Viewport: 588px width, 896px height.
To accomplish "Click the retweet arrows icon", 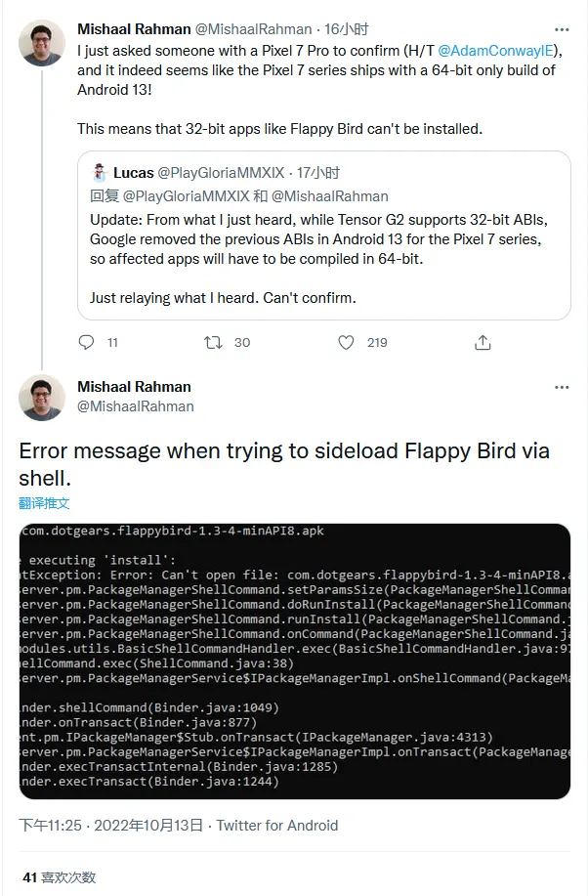I will [x=213, y=342].
